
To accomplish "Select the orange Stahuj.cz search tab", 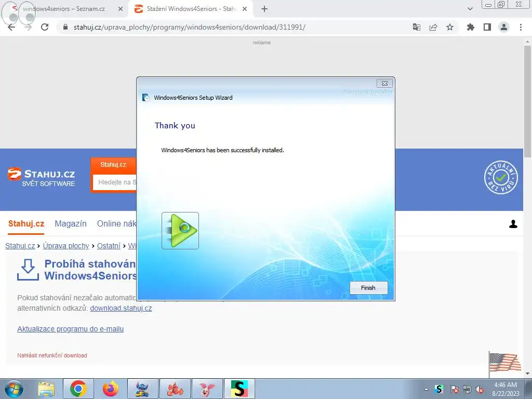I will (113, 165).
